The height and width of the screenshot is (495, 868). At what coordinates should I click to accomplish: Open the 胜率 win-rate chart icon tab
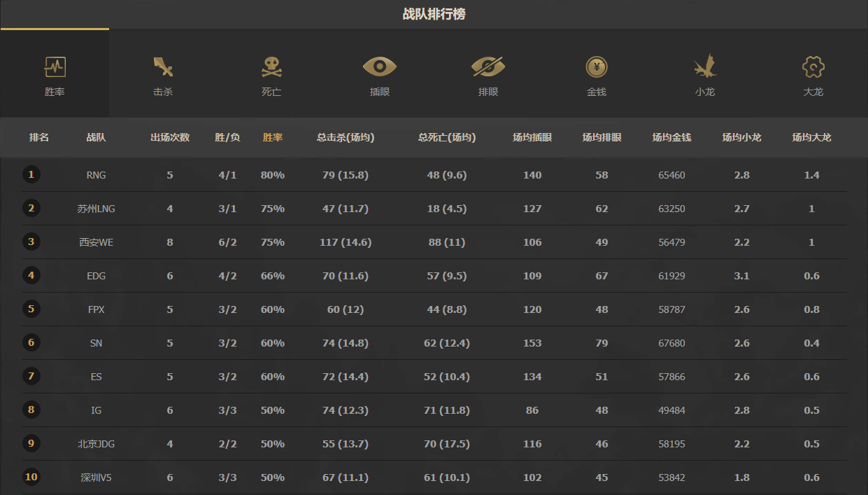coord(55,67)
